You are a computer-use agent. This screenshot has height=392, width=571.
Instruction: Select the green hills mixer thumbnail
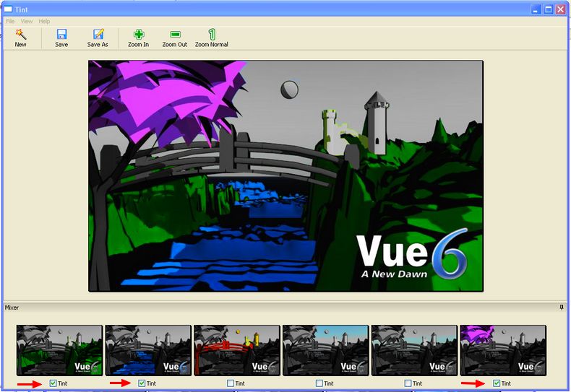tap(59, 350)
